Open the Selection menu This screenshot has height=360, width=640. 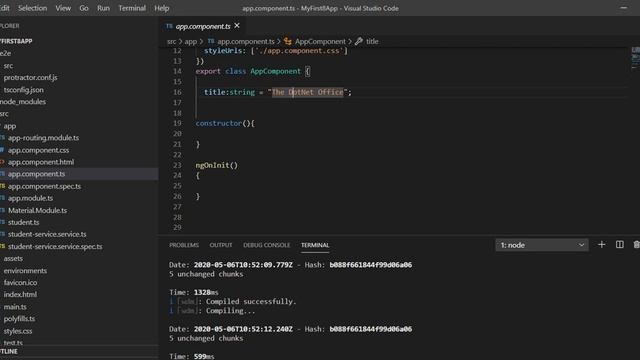pyautogui.click(x=32, y=8)
